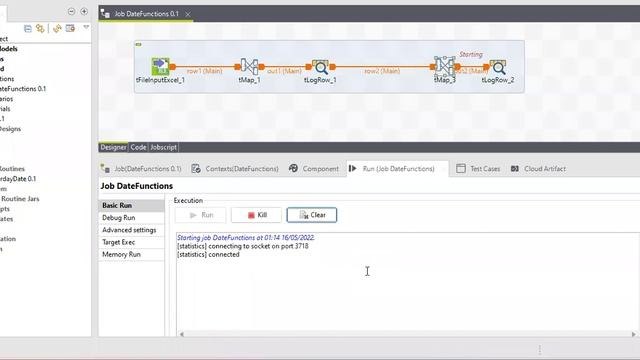Click the disabled Run button
Image resolution: width=640 pixels, height=360 pixels.
[200, 215]
